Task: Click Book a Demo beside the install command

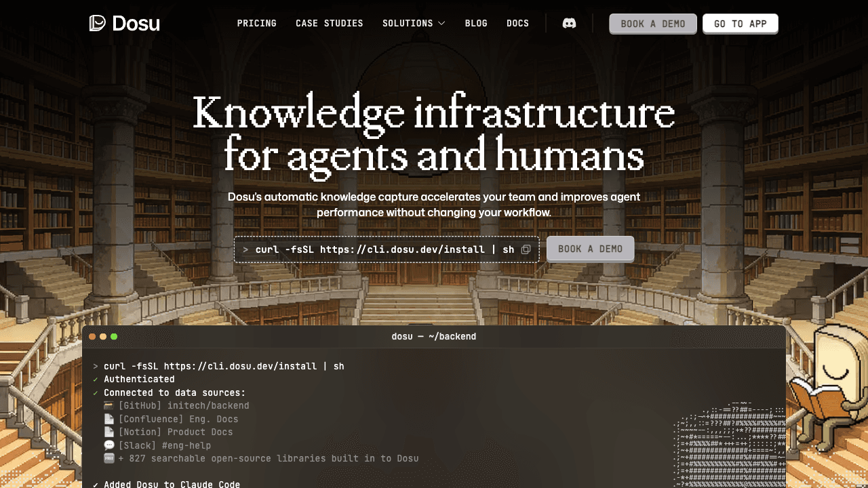Action: 590,249
